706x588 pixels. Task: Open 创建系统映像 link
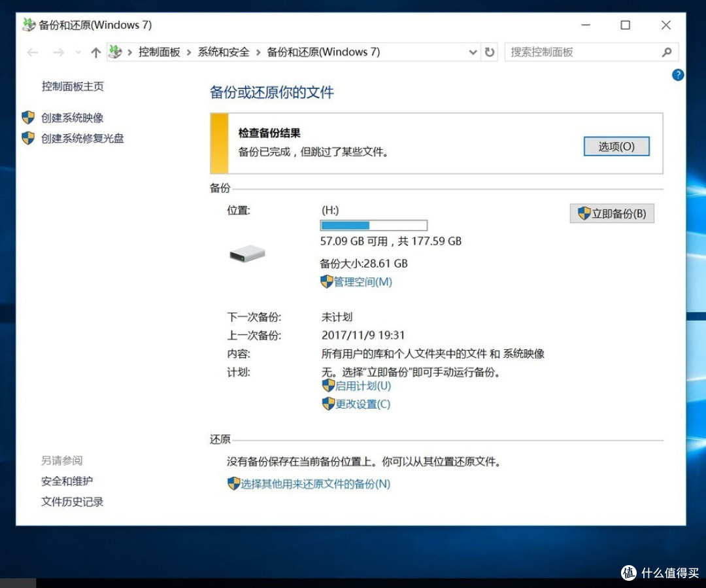pos(72,118)
